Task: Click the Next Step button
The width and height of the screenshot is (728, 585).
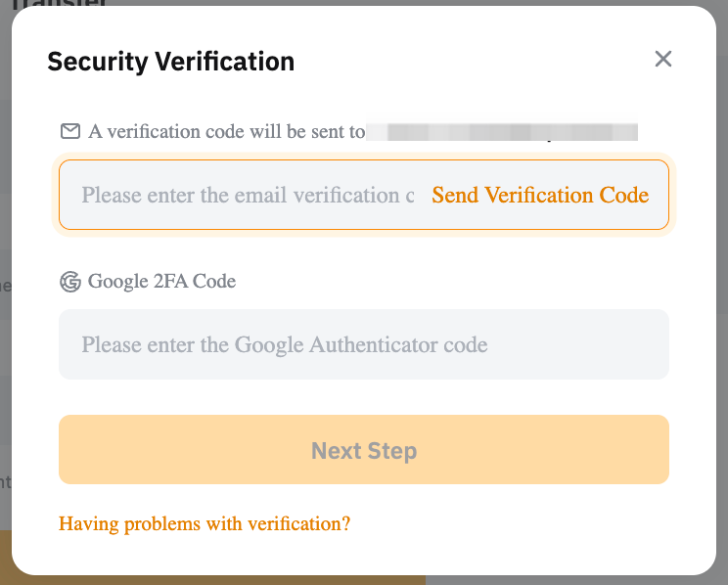Action: click(x=364, y=450)
